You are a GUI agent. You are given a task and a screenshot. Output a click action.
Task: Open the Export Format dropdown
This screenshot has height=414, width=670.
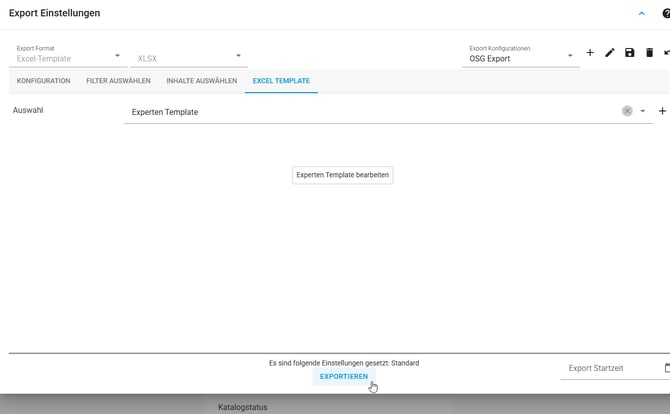[x=68, y=56]
